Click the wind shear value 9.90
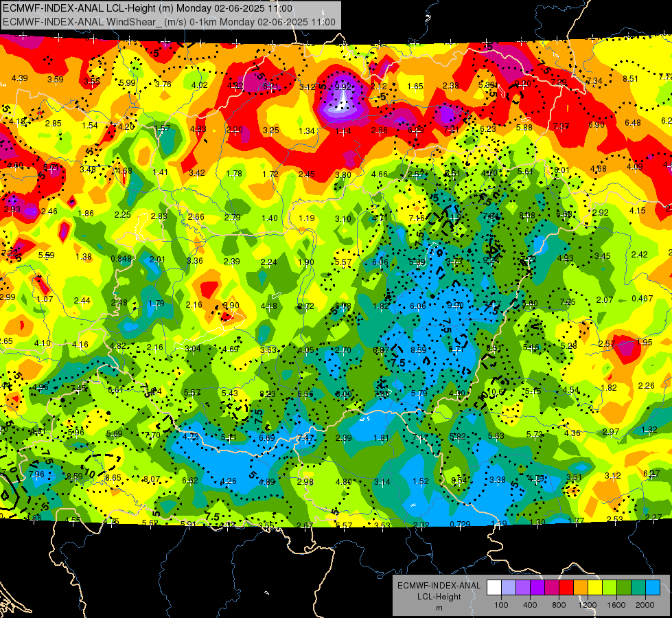672x618 pixels. [x=455, y=305]
